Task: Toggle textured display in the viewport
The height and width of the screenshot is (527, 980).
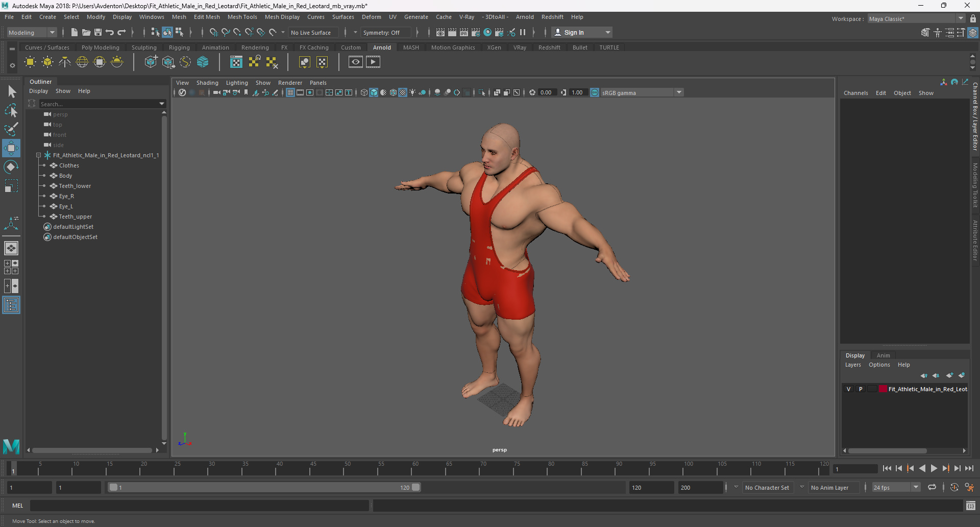Action: [403, 92]
